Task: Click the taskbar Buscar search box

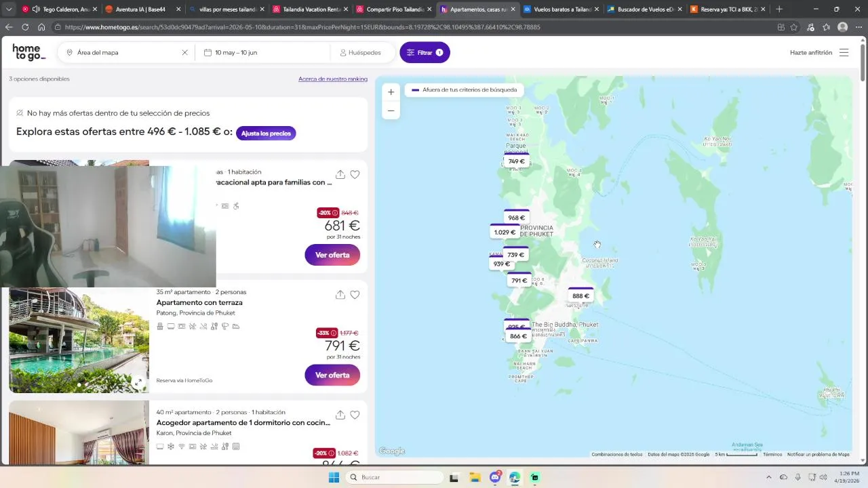Action: pos(395,477)
